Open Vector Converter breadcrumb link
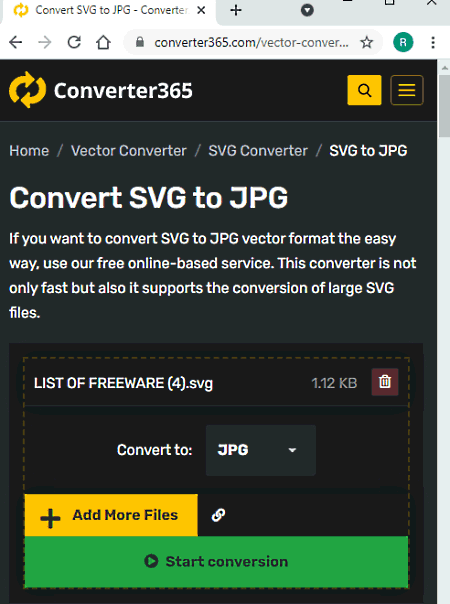The image size is (450, 604). pos(129,151)
